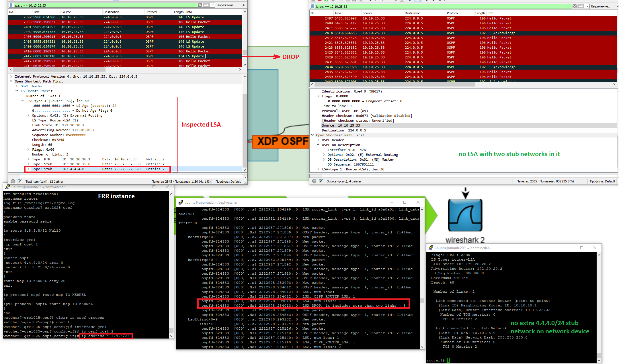Click the PuTTY icon of ospfwatcher terminal title
The width and height of the screenshot is (623, 364).
pyautogui.click(x=181, y=202)
